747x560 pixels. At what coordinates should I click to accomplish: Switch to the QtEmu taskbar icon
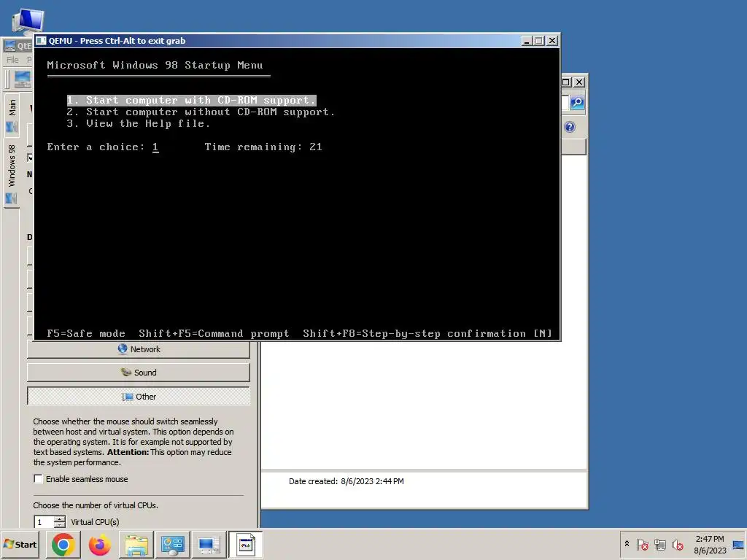tap(208, 544)
